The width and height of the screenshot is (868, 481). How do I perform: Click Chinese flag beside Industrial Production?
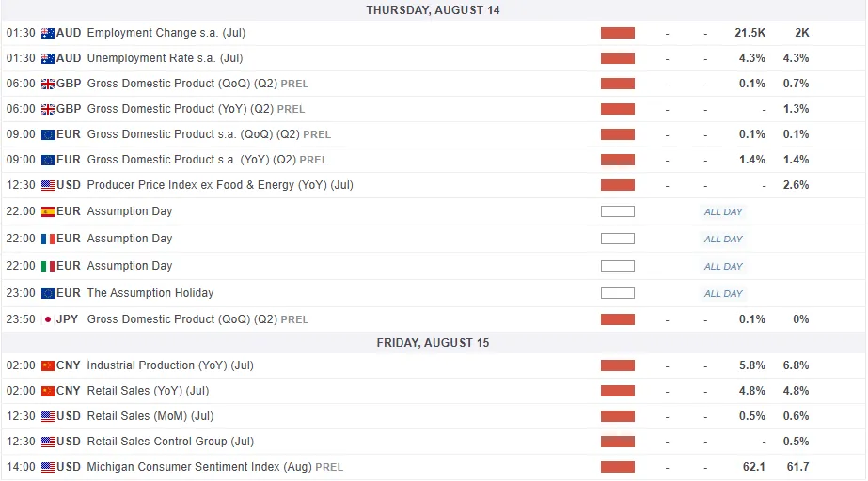tap(48, 365)
